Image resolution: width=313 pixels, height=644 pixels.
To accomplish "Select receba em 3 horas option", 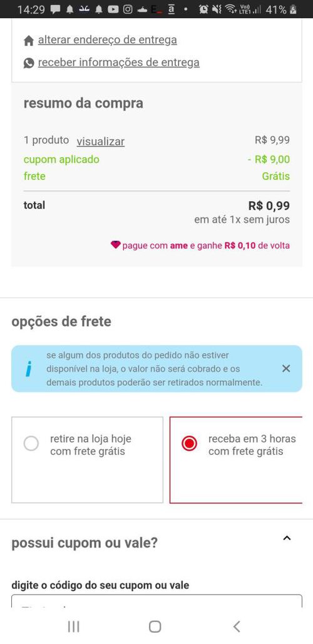I will [x=189, y=444].
